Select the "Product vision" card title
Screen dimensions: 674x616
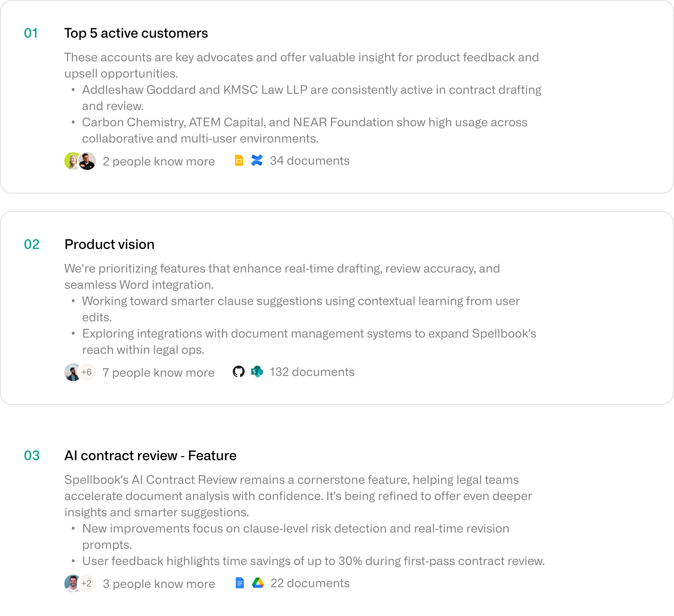point(109,244)
